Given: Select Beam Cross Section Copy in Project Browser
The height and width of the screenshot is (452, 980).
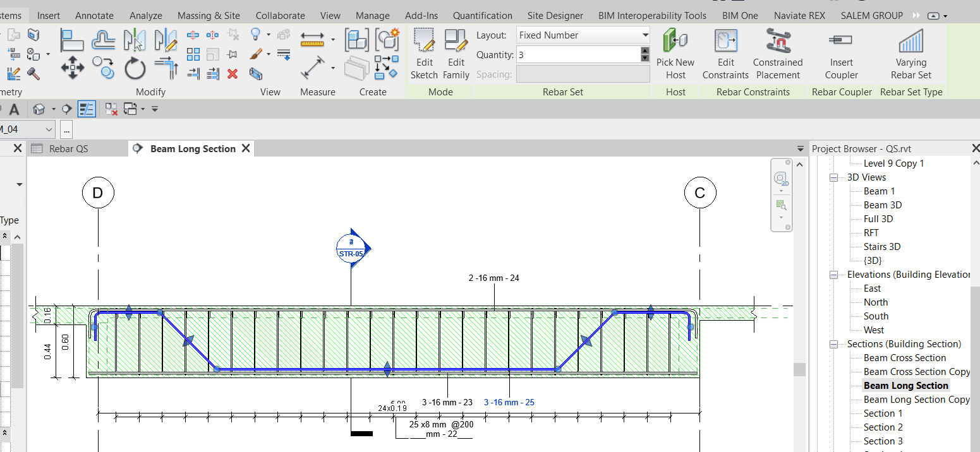Looking at the screenshot, I should [916, 371].
